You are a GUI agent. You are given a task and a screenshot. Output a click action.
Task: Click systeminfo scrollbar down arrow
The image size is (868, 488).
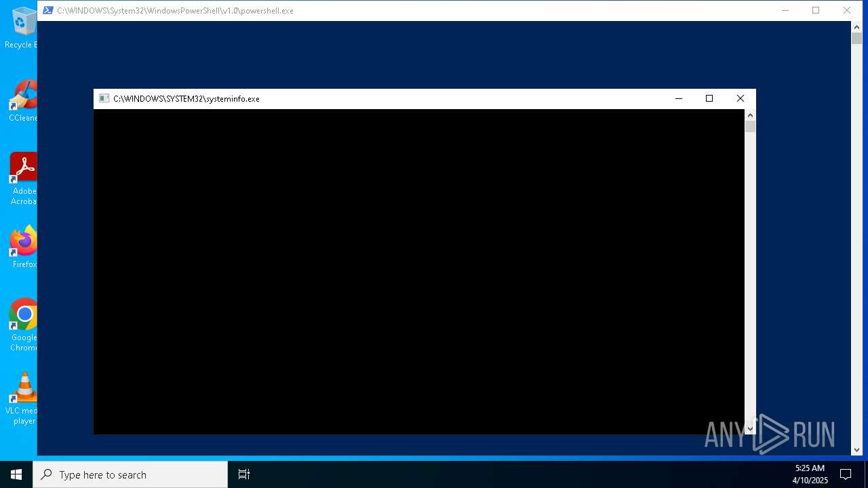pos(750,428)
